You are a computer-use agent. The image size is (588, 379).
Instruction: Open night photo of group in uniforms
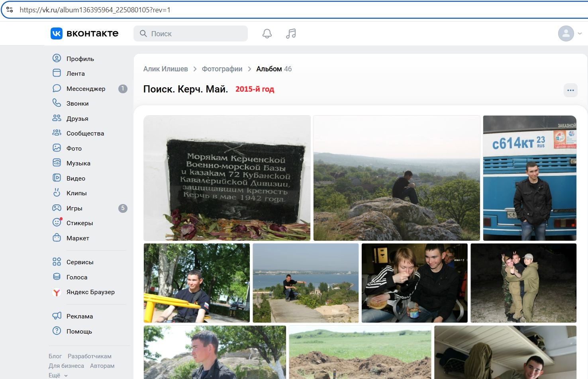click(x=523, y=283)
